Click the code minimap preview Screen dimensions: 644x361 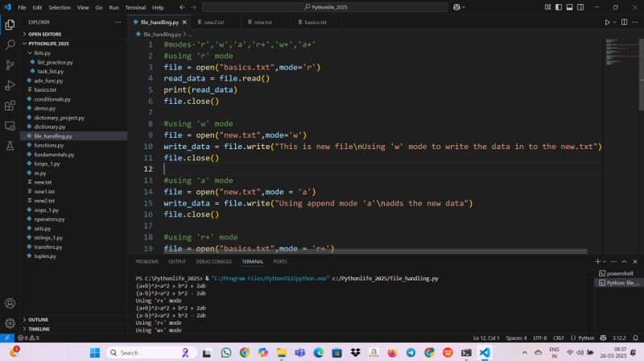coord(617,48)
